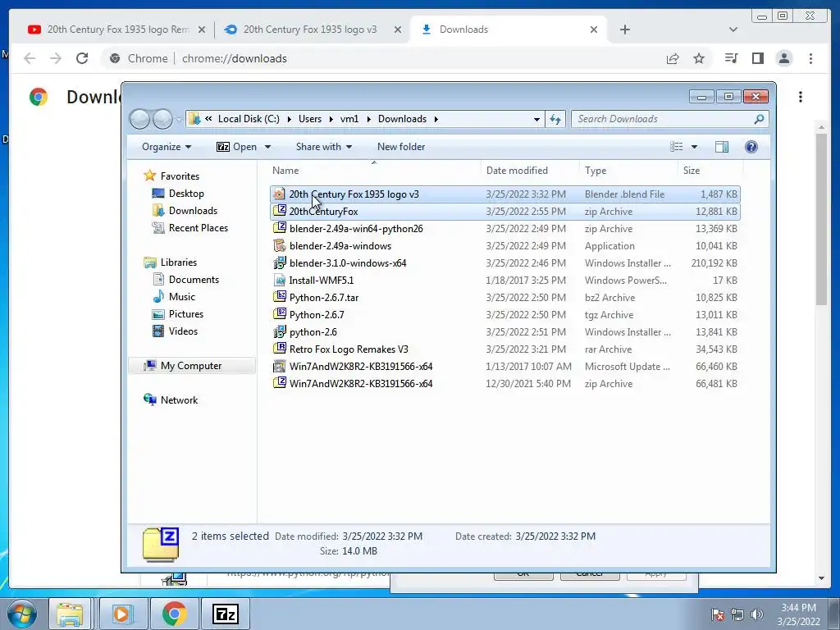Bookmark this page with the star icon
Viewport: 840px width, 630px height.
click(x=699, y=58)
